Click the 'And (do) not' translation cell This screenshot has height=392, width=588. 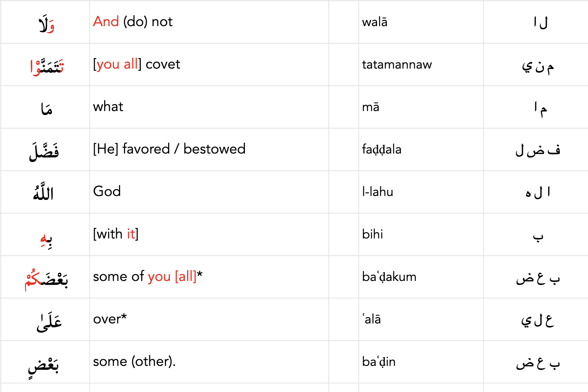pos(133,22)
